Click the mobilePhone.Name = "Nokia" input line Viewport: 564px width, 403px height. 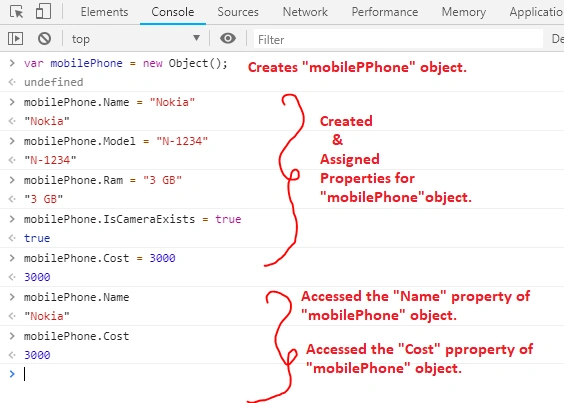109,102
